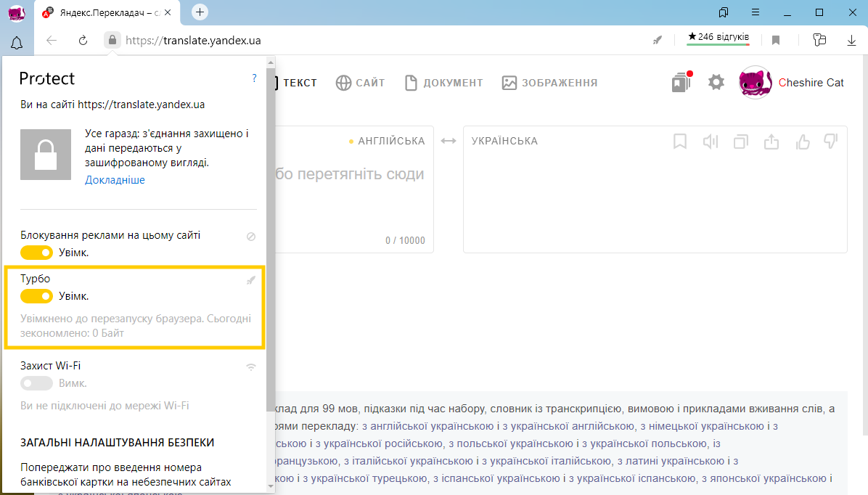
Task: Close the Яндекс.Перекладач tab
Action: point(168,12)
